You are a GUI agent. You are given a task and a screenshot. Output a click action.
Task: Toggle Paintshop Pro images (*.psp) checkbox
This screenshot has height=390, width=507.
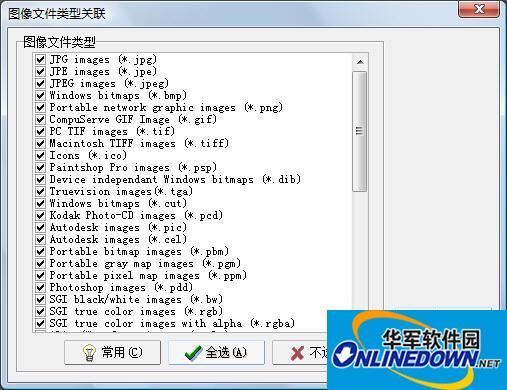[40, 167]
